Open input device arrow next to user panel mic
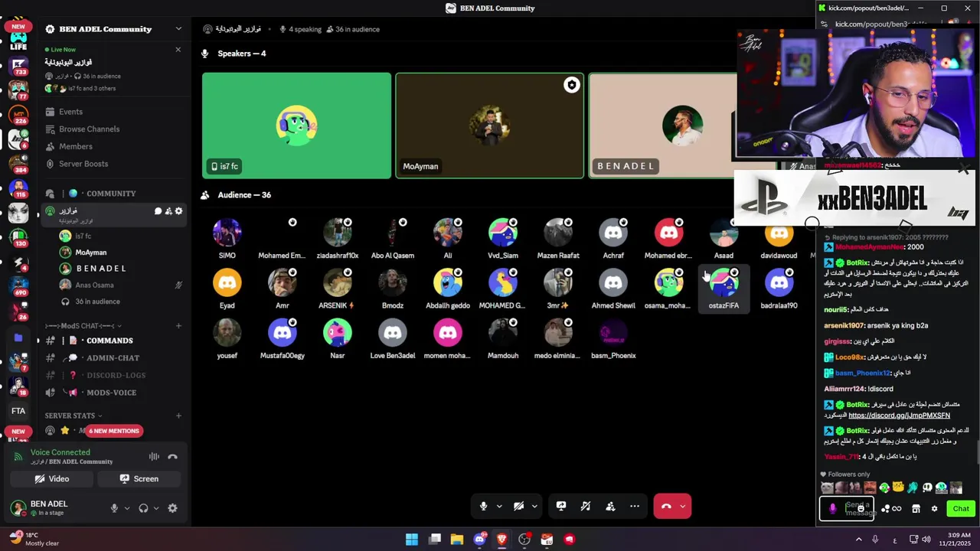The height and width of the screenshot is (551, 980). click(x=127, y=508)
